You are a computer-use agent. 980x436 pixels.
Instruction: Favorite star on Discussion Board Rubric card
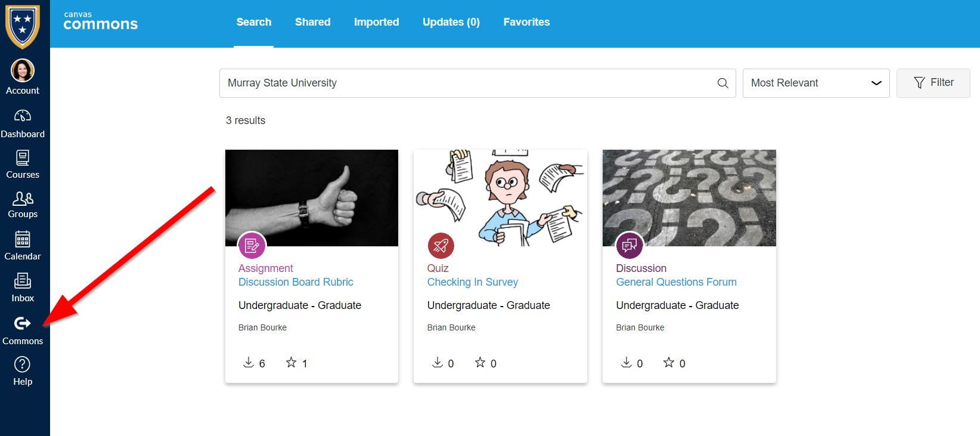pos(291,363)
